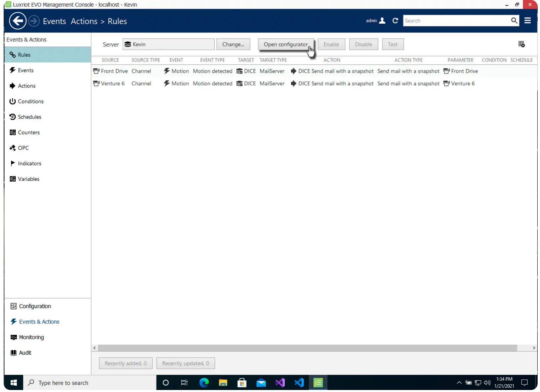The height and width of the screenshot is (392, 540).
Task: Open Schedules in the sidebar
Action: 47,117
